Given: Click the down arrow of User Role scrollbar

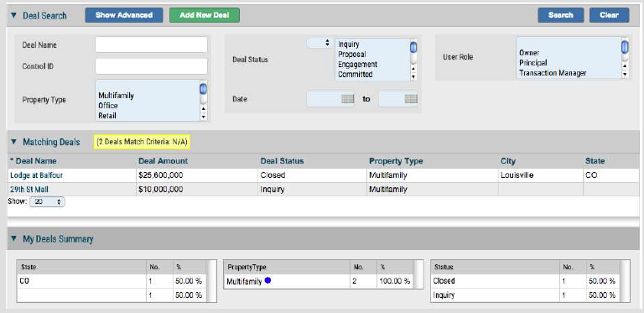Looking at the screenshot, I should point(625,75).
